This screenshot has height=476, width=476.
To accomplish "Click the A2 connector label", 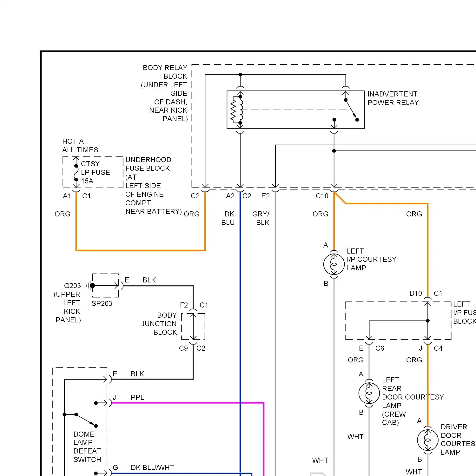I will 230,196.
